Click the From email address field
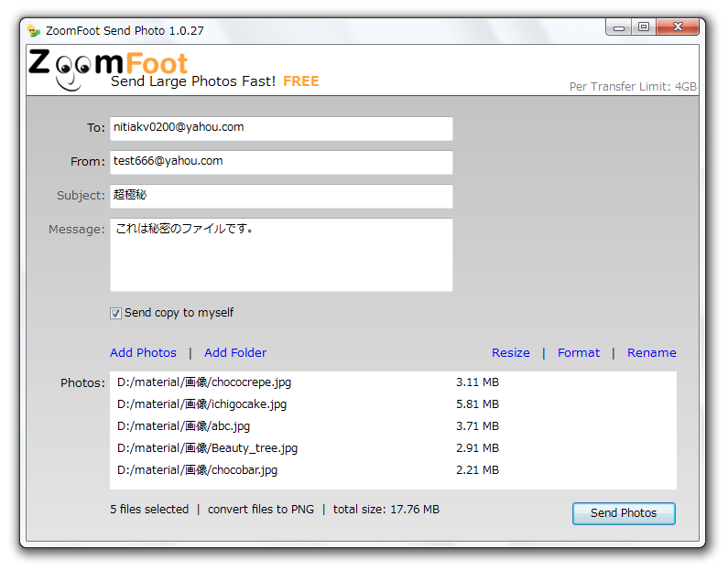Screen dimensions: 728x570 coord(281,162)
